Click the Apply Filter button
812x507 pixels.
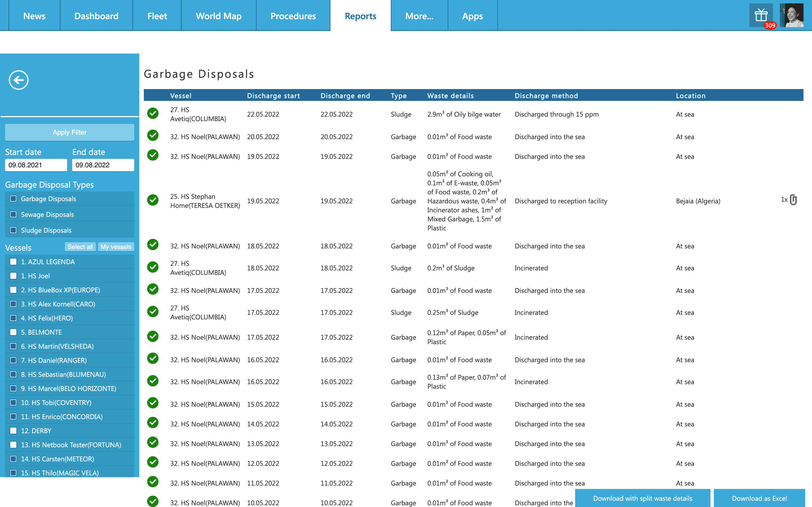point(69,132)
